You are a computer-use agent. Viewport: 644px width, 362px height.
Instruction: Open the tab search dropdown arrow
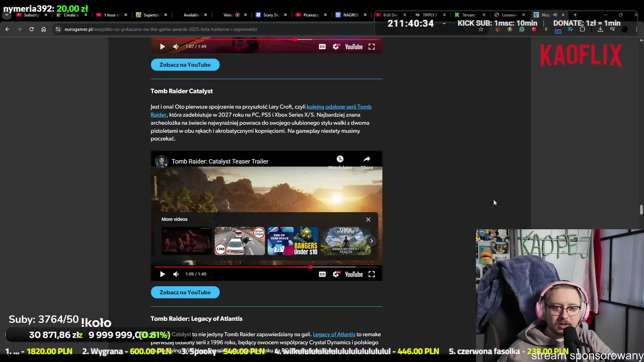(x=7, y=15)
